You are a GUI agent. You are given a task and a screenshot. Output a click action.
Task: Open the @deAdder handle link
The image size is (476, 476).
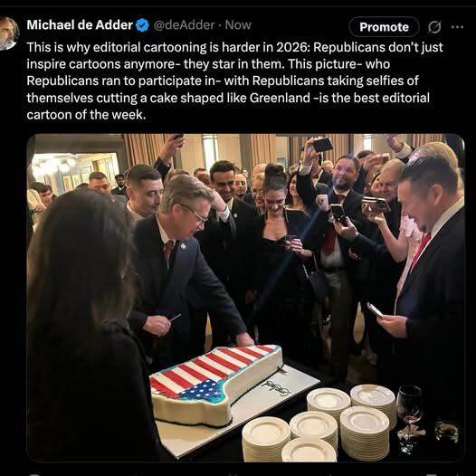click(184, 25)
